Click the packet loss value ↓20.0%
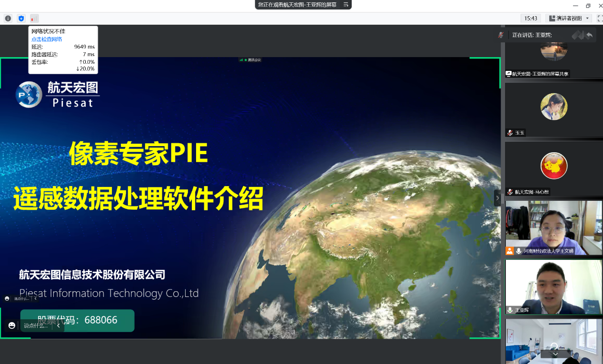 point(86,69)
